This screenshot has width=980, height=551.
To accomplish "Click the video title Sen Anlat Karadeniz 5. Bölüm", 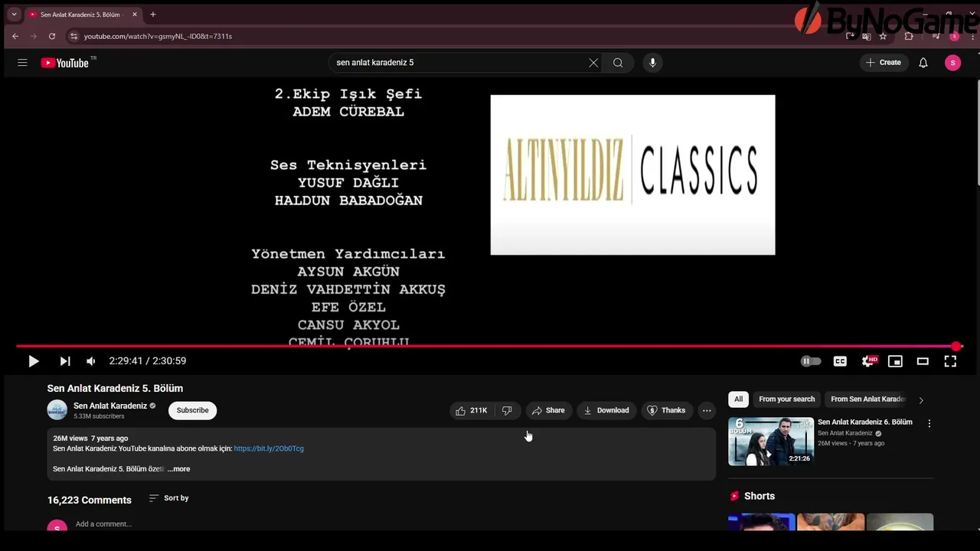I will coord(115,388).
